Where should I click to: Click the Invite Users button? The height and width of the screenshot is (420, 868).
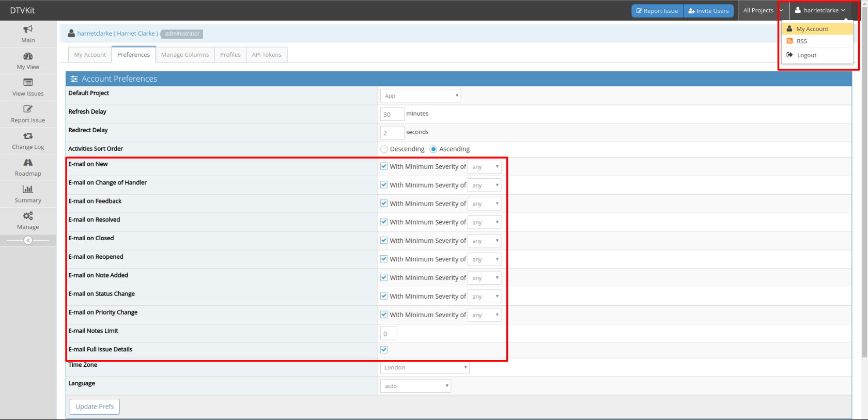coord(708,11)
